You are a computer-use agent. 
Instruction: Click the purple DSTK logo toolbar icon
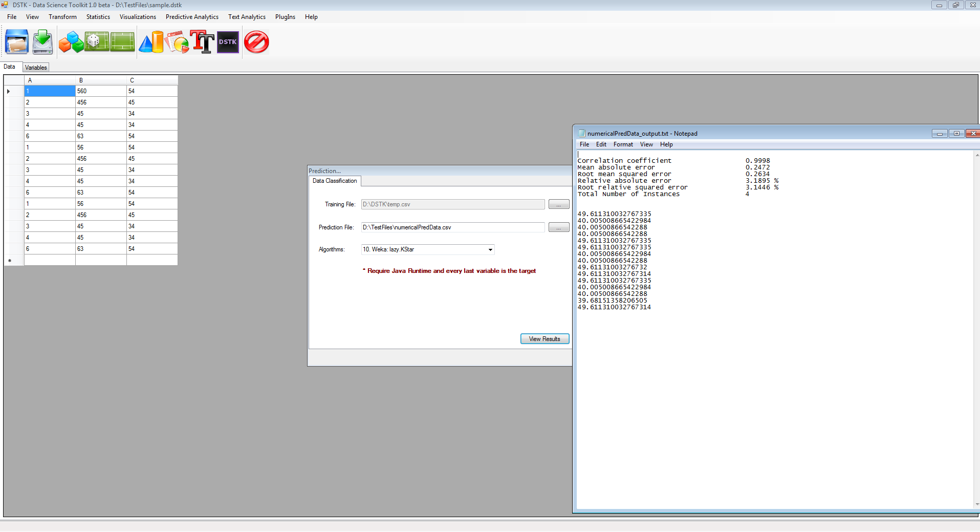tap(228, 42)
